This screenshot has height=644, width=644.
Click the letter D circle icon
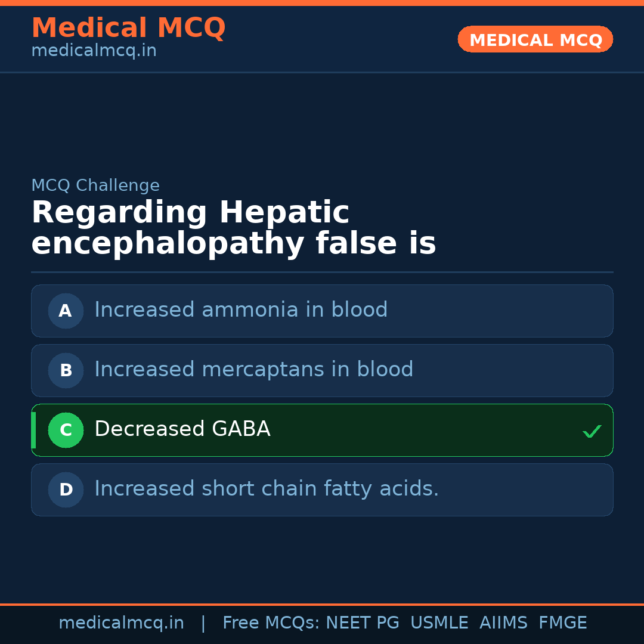pos(66,490)
